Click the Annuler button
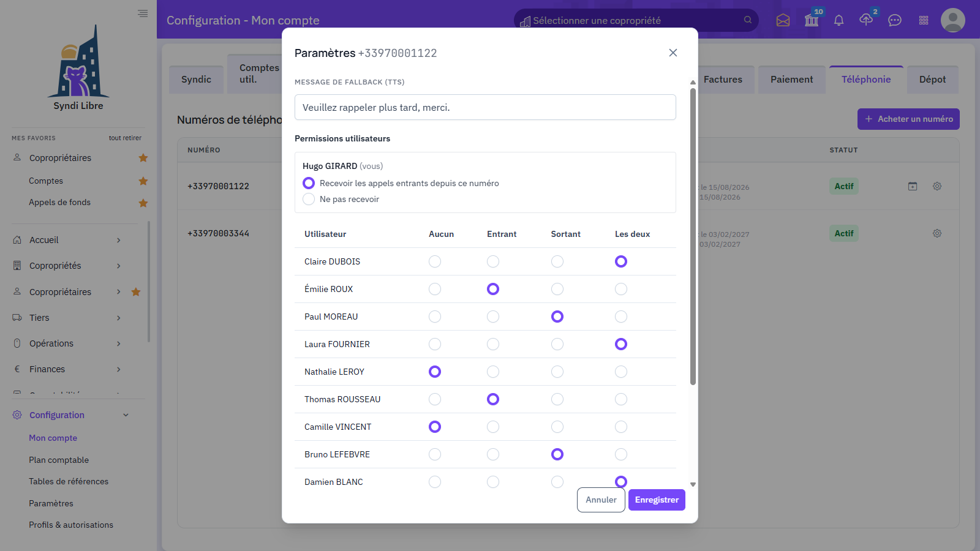Image resolution: width=980 pixels, height=551 pixels. pos(601,500)
